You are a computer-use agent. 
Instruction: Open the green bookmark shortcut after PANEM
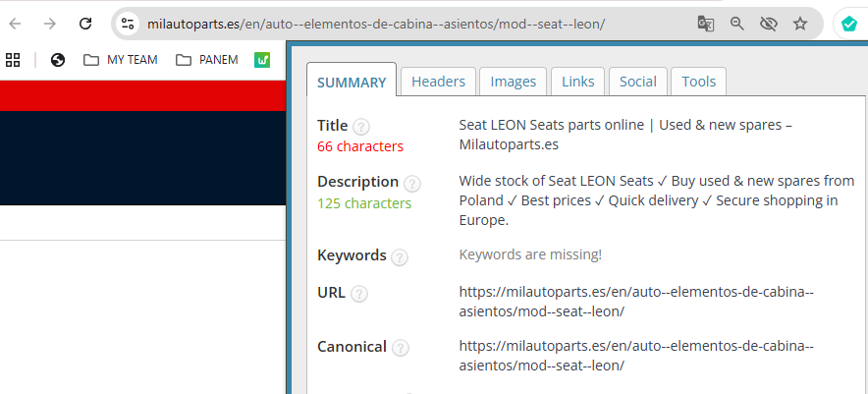262,60
